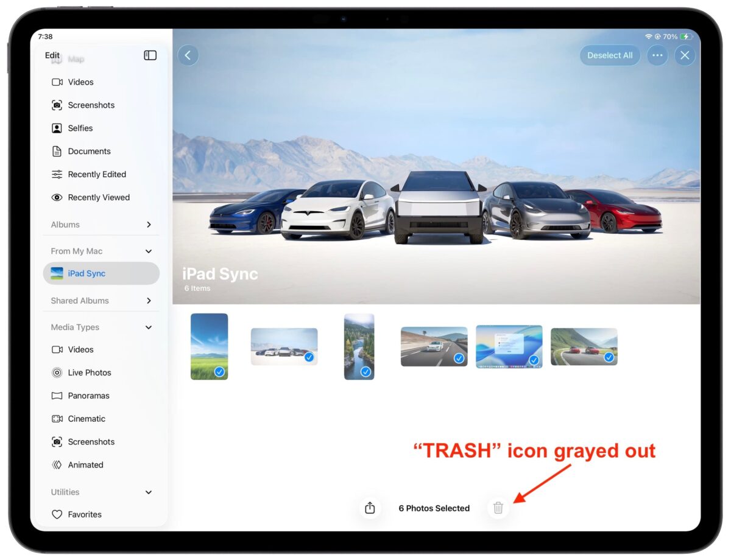Deselect the white car highway photo checkmark
This screenshot has width=731, height=560.
459,359
